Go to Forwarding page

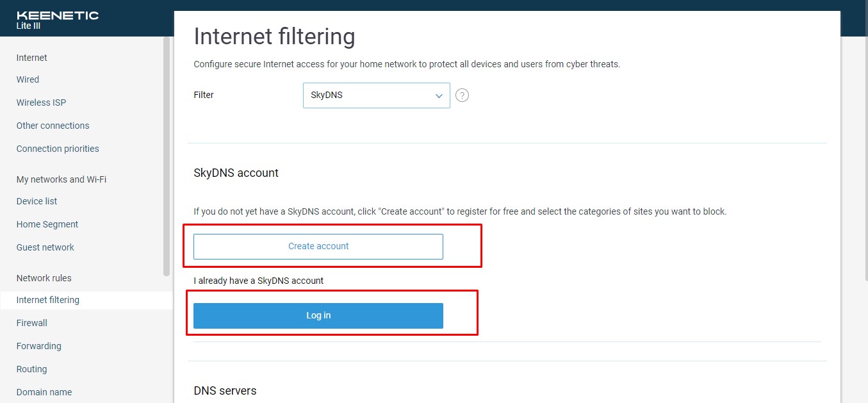click(38, 346)
